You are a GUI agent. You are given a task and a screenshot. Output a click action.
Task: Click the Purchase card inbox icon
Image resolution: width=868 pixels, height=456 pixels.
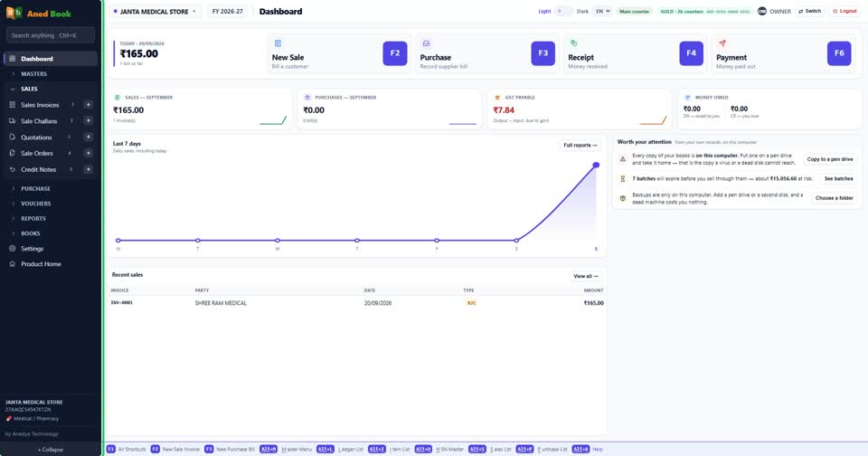426,43
